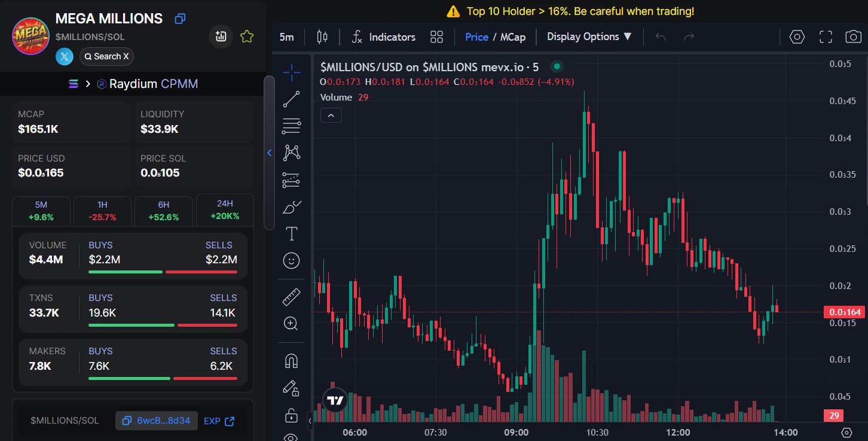
Task: Select the ruler measure tool
Action: [291, 297]
